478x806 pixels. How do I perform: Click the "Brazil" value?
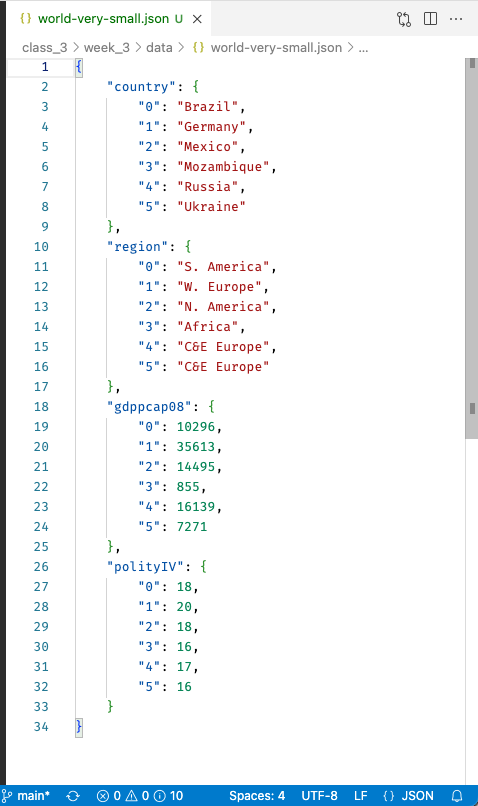(x=208, y=107)
